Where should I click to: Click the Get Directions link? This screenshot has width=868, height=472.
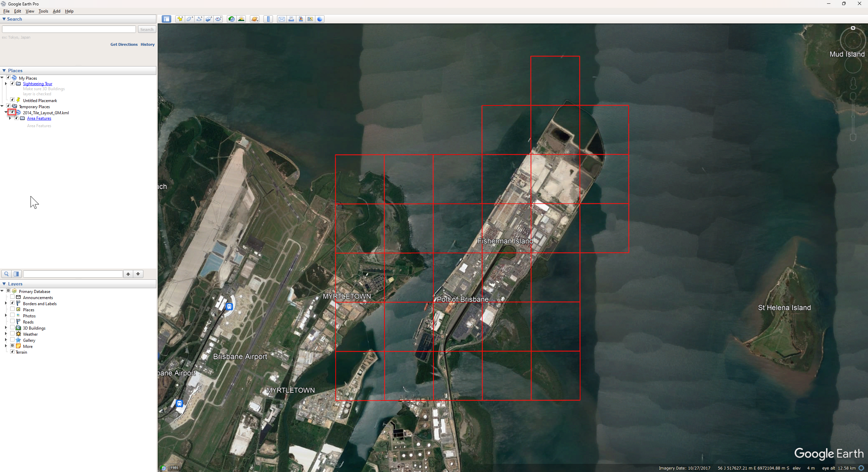point(124,44)
